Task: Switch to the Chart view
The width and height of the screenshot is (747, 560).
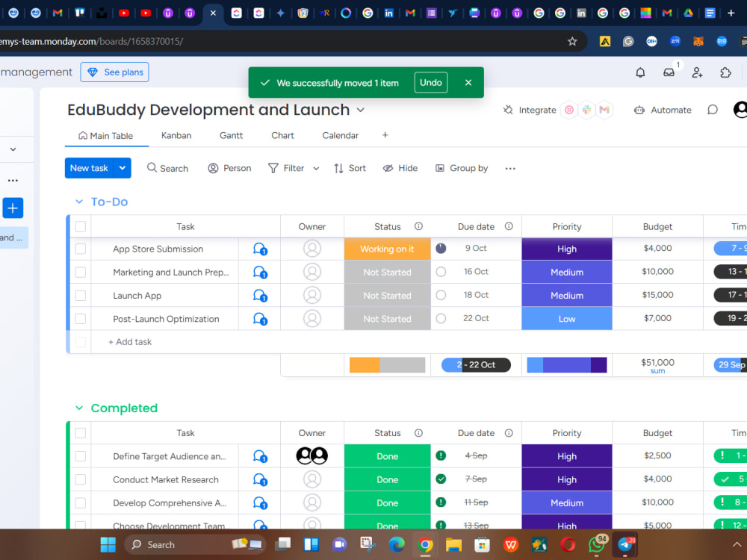Action: tap(282, 136)
